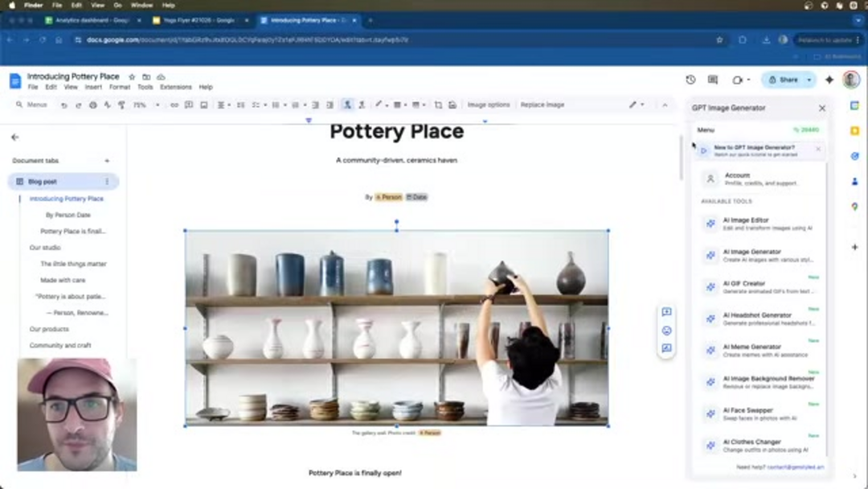The width and height of the screenshot is (868, 489).
Task: Open the Extensions menu
Action: click(175, 87)
